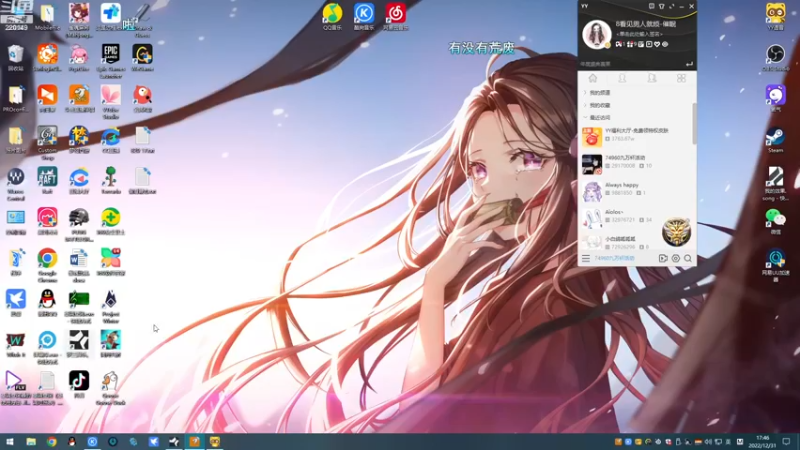Switch to the YY home tab
This screenshot has height=450, width=800.
(592, 78)
